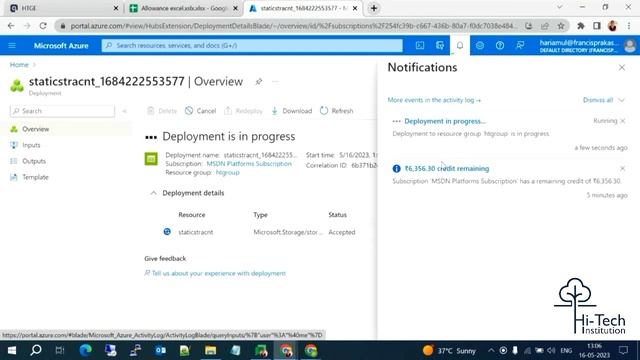
Task: Click the Delete toolbar button
Action: (x=162, y=111)
